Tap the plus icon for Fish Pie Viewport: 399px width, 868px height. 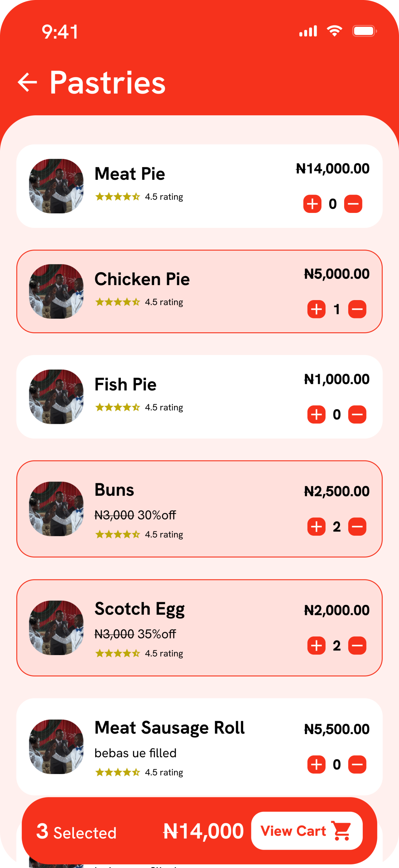pos(316,414)
